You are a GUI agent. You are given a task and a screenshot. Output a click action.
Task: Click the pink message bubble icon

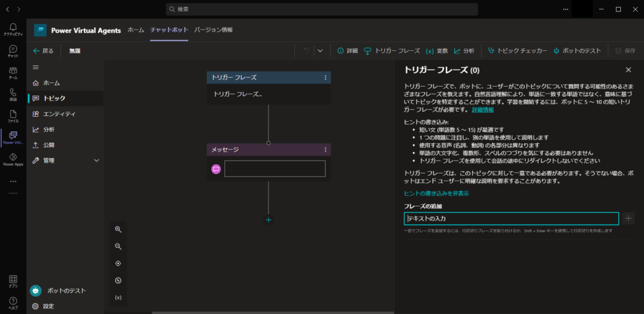click(x=216, y=169)
